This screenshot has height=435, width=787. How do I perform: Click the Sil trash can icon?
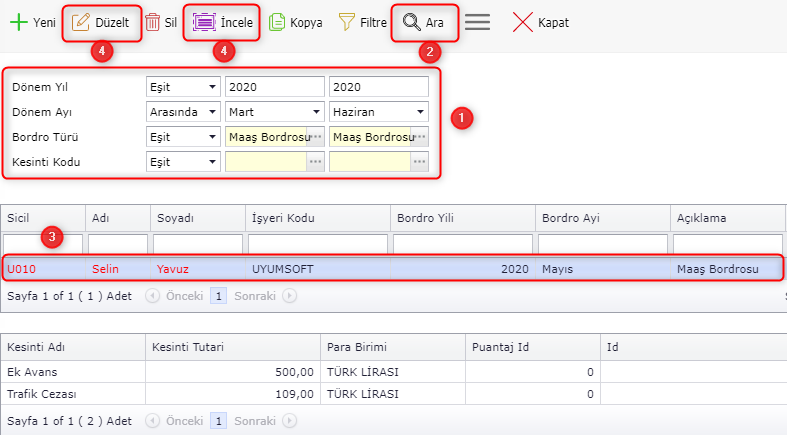coord(153,22)
